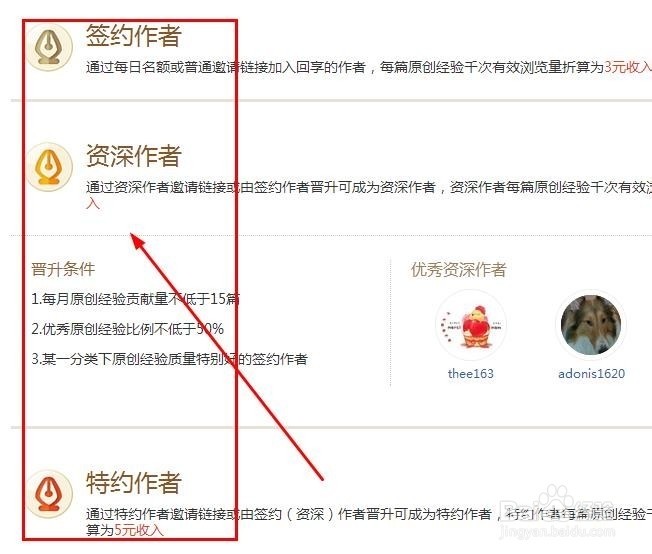Click condition 每月原创经验贡献量不低于15篇
This screenshot has width=652, height=554.
pyautogui.click(x=136, y=299)
